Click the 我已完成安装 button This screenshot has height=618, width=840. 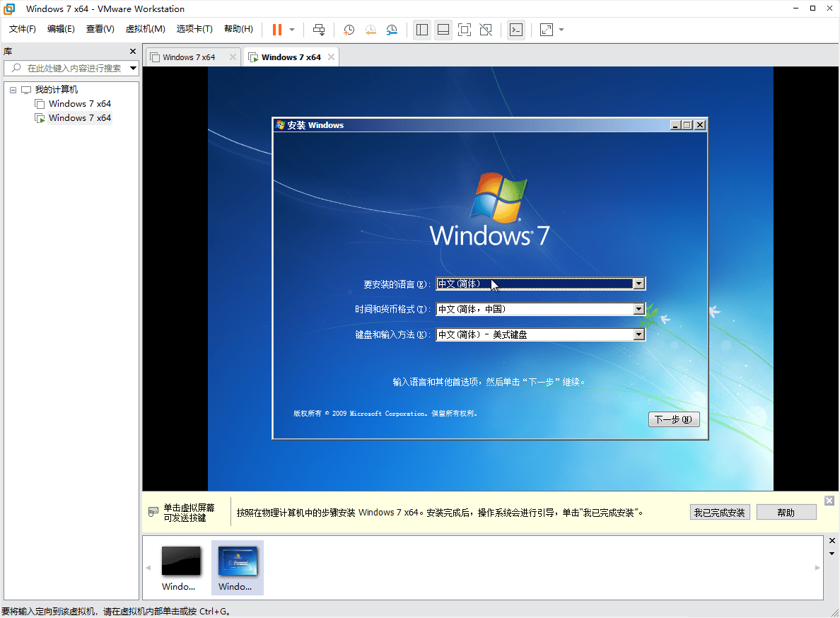(720, 513)
